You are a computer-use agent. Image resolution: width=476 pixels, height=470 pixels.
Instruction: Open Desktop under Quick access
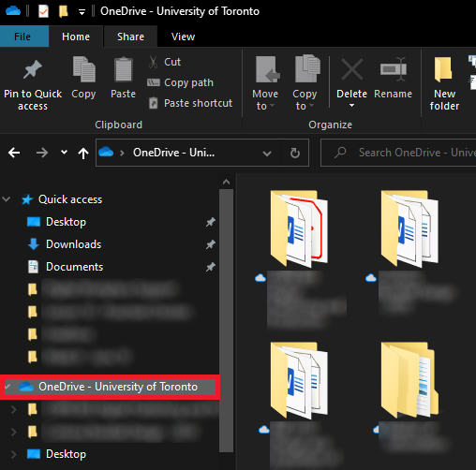coord(66,222)
